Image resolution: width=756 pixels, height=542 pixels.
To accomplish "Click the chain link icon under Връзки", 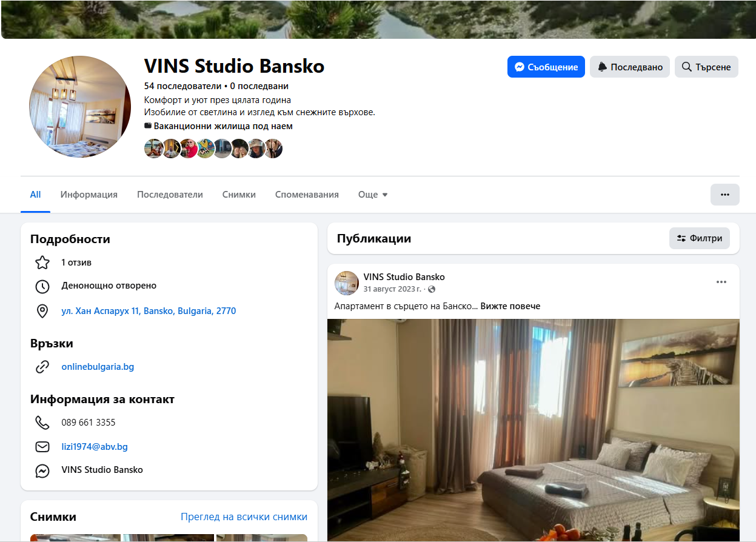I will (42, 367).
